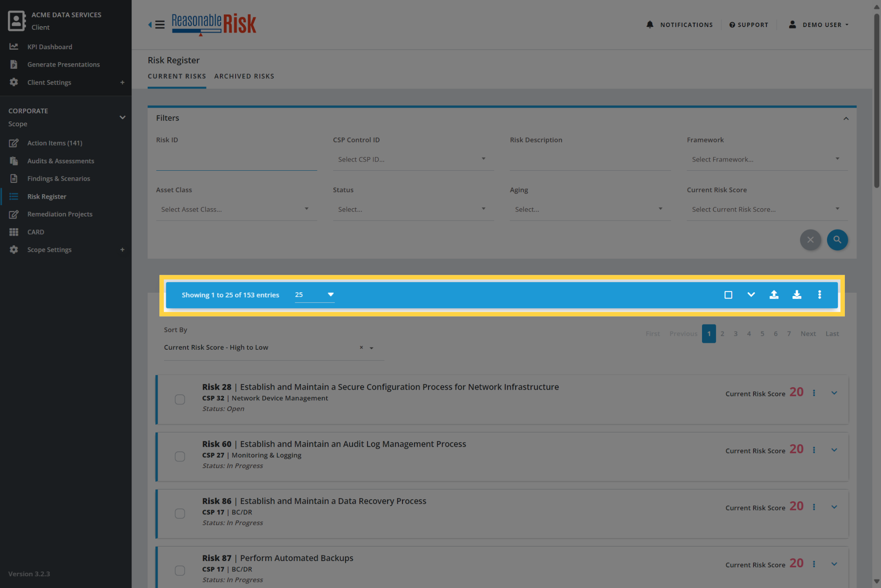881x588 pixels.
Task: Open Remediation Projects
Action: click(x=60, y=214)
